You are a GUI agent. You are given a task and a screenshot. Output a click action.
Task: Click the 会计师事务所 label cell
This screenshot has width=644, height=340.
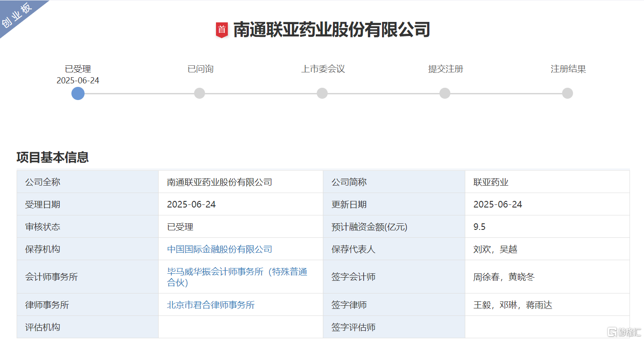[88, 277]
